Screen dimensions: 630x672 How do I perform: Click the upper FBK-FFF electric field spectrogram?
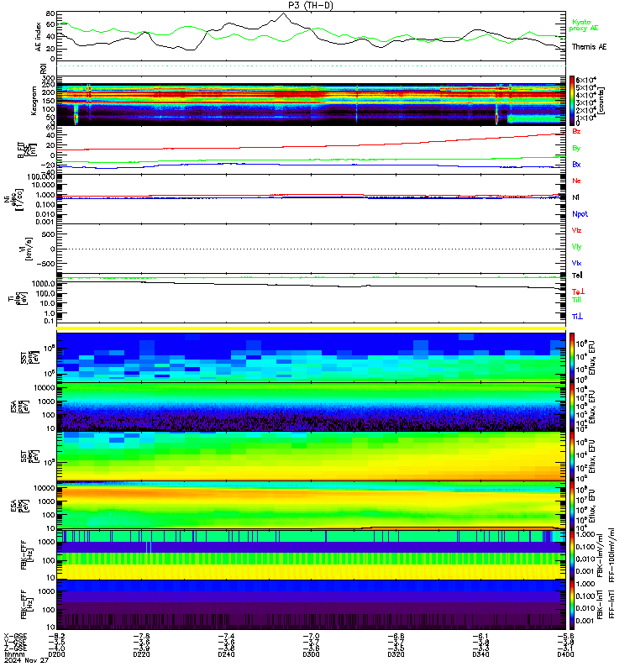point(311,554)
